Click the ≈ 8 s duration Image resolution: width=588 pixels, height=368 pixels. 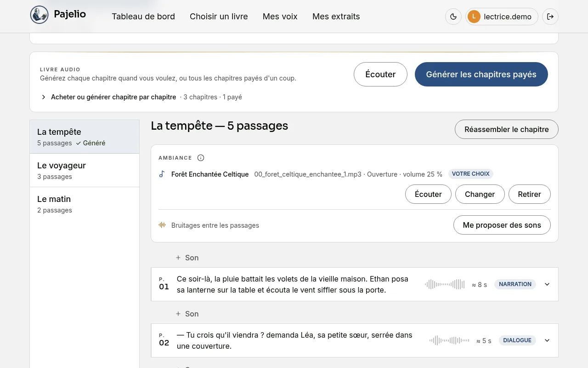click(480, 285)
